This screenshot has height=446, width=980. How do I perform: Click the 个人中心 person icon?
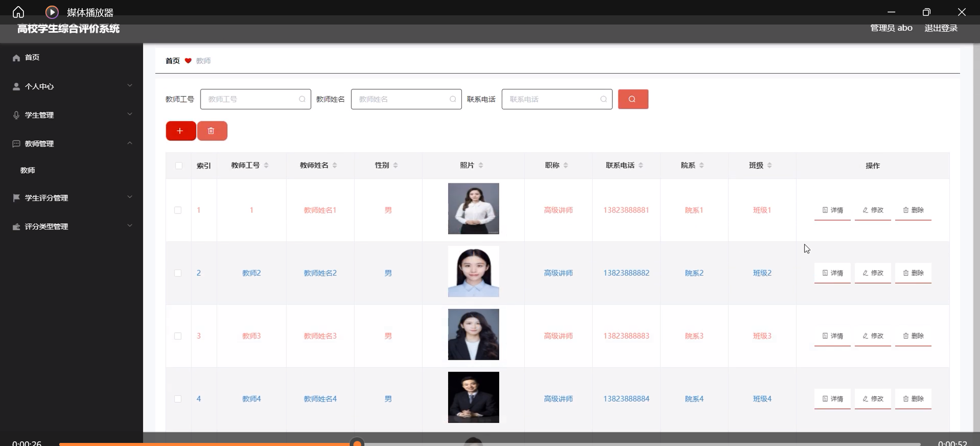tap(16, 86)
